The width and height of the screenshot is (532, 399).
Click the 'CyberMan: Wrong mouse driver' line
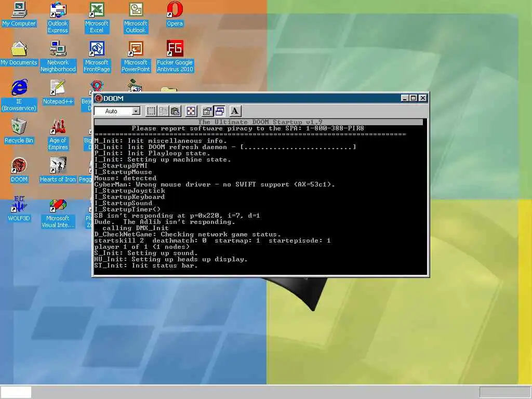pos(215,184)
